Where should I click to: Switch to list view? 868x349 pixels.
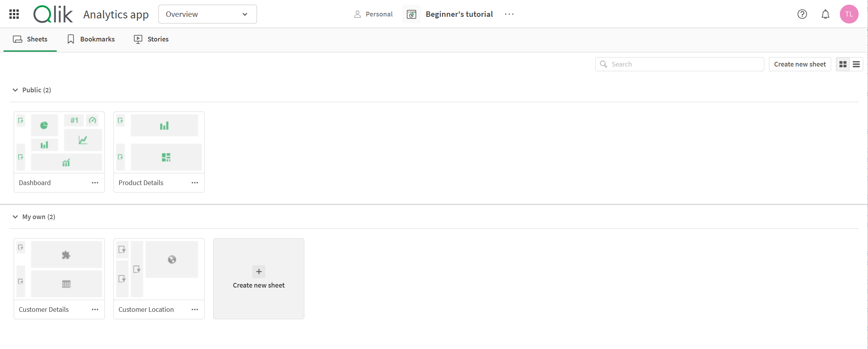coord(856,64)
